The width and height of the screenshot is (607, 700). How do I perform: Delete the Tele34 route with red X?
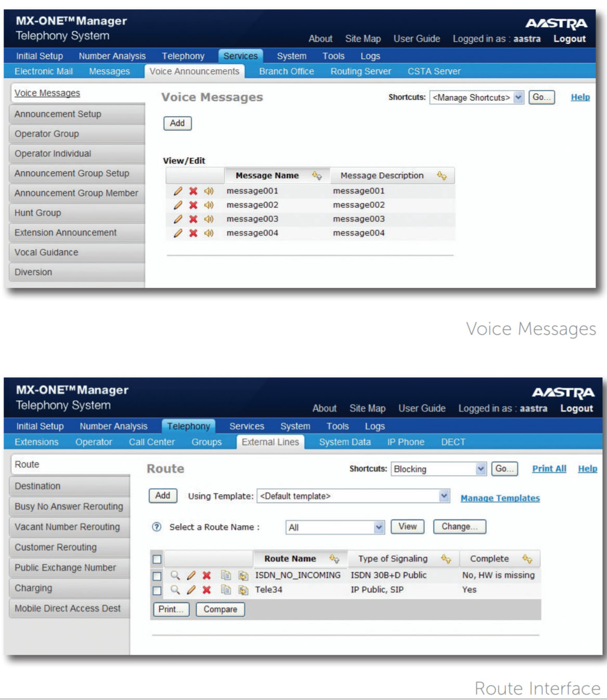coord(206,590)
